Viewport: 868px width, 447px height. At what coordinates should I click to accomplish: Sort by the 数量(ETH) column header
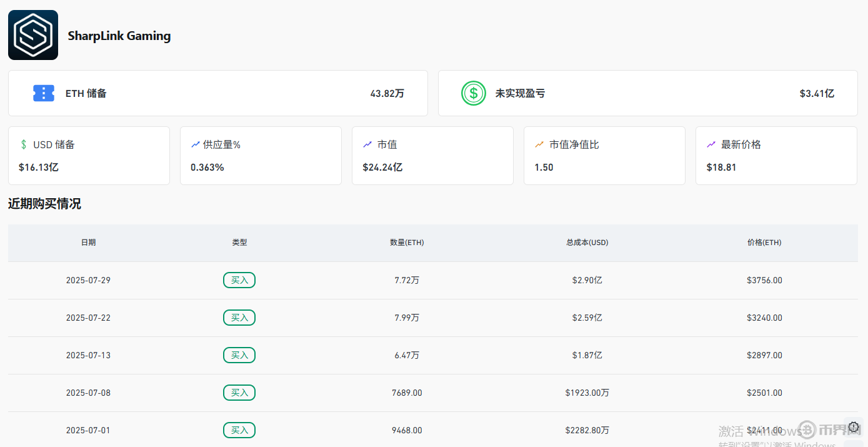click(x=407, y=243)
